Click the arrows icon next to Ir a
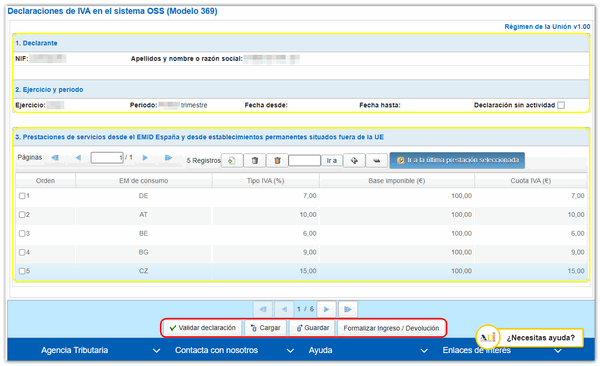The height and width of the screenshot is (366, 600). click(x=354, y=160)
